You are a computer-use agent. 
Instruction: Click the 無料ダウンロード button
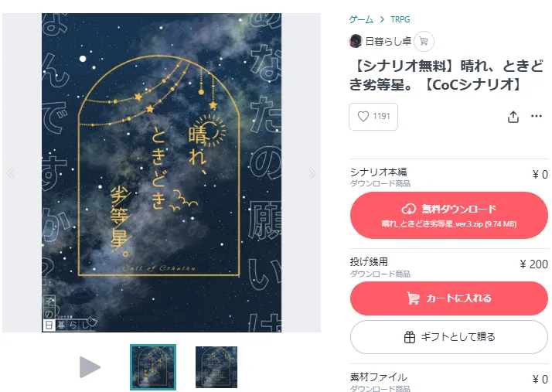[449, 215]
